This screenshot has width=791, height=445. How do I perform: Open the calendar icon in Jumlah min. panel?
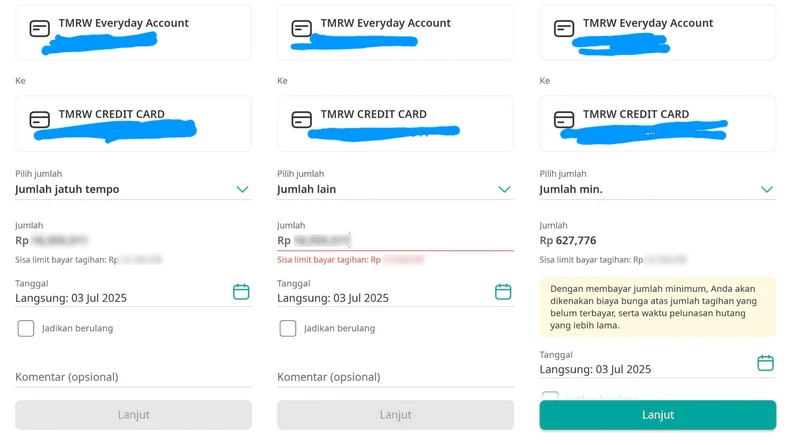pos(765,363)
